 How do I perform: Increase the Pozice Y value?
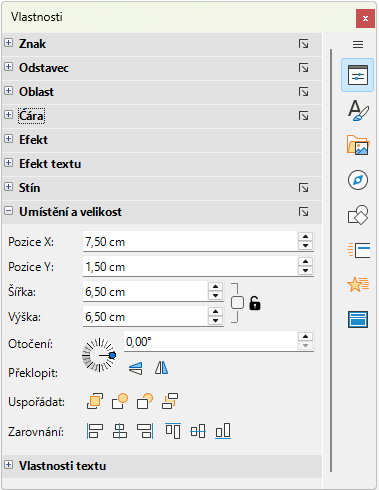(x=305, y=262)
